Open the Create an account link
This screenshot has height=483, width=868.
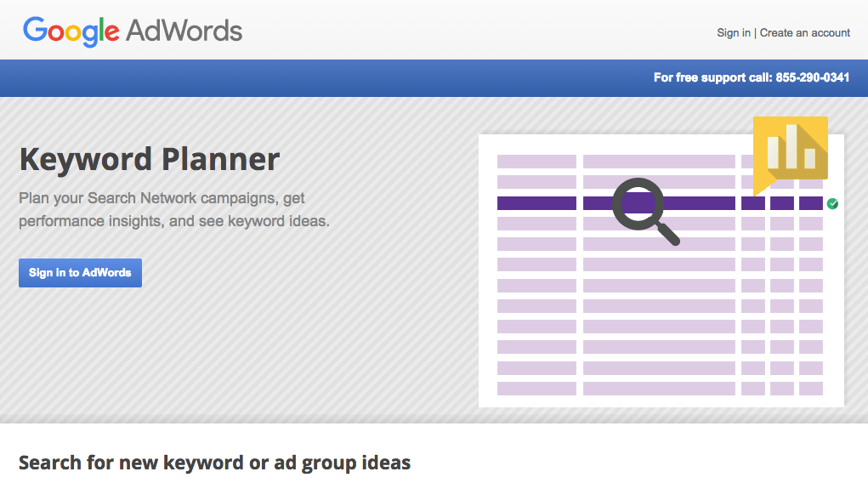(804, 33)
